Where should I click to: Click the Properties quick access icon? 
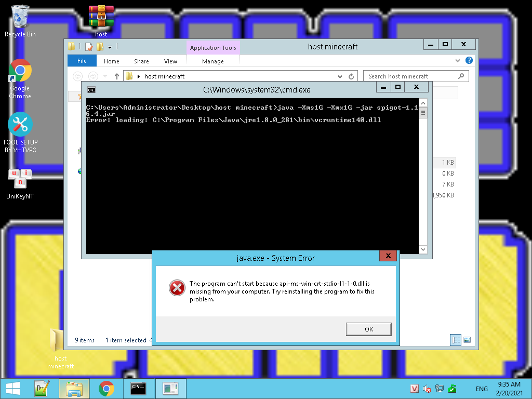pos(89,46)
